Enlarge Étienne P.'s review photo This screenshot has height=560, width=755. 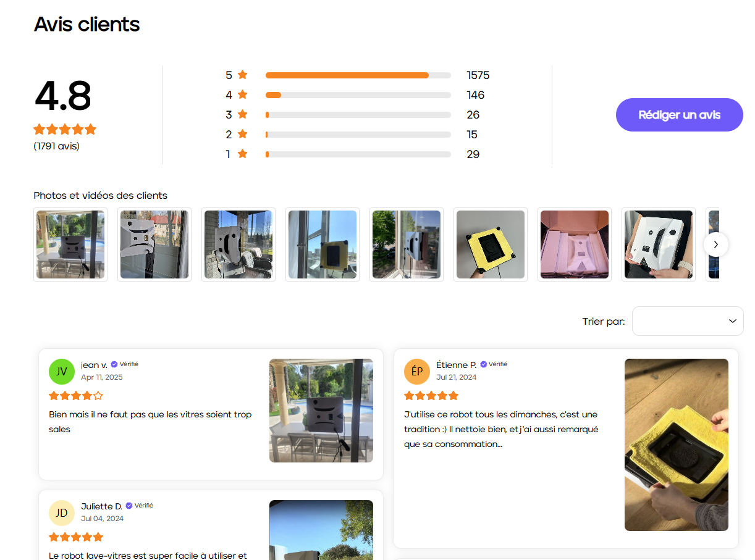coord(677,445)
